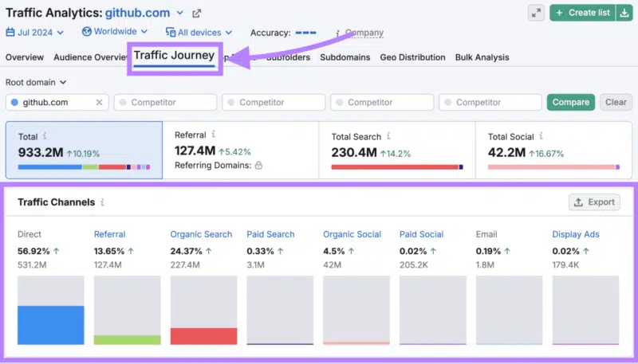The image size is (638, 364).
Task: Select the Total Social 42.2M card
Action: [x=553, y=150]
